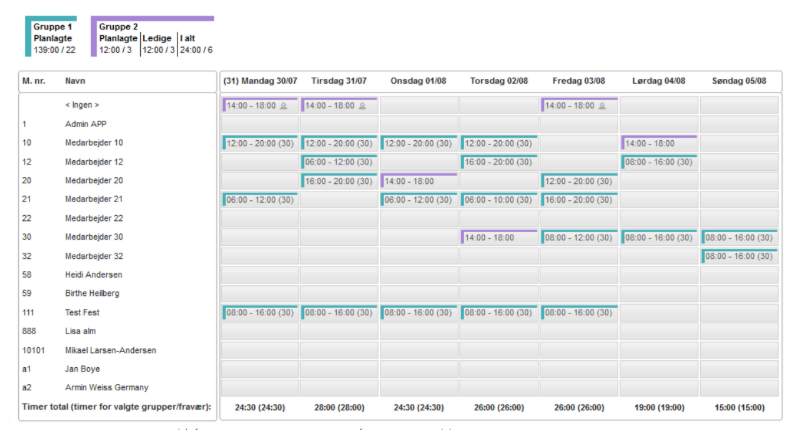Viewport: 805px width, 430px height.
Task: Open Test Fest Wednesday 08:00 - 16:00 shift
Action: click(418, 313)
